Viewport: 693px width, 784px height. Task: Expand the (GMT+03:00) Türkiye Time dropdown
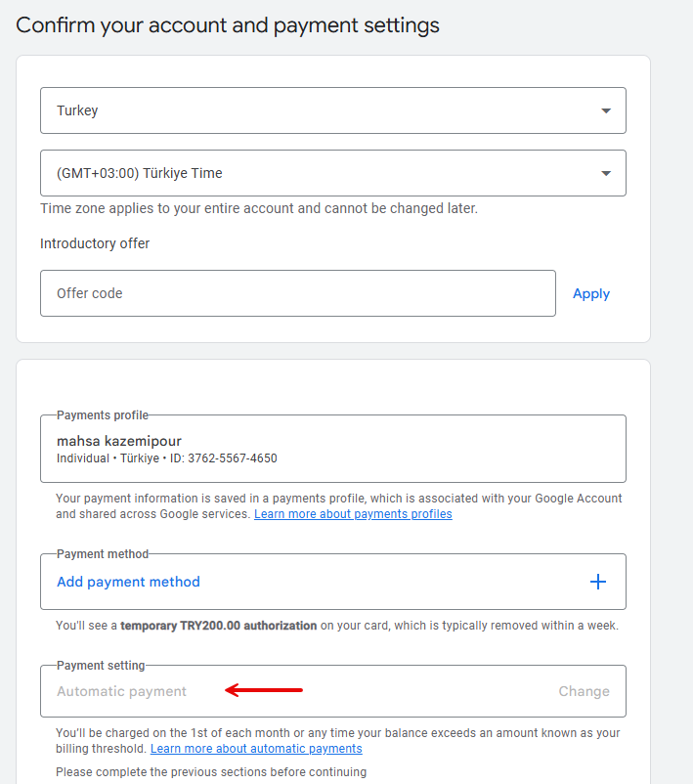[x=332, y=172]
